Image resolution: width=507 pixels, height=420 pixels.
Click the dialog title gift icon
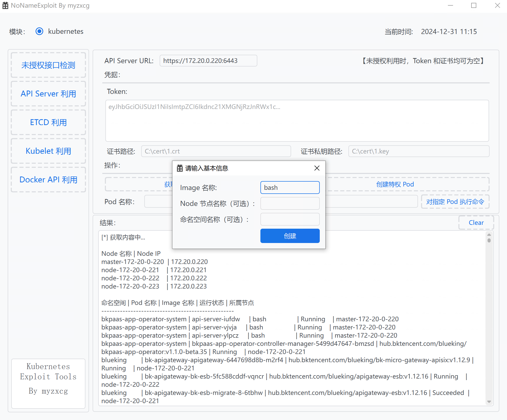[180, 168]
